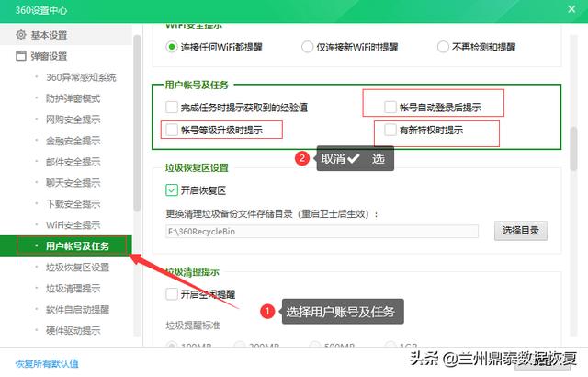The image size is (588, 377).
Task: Toggle 有新特权时提示 checkbox
Action: tap(391, 131)
